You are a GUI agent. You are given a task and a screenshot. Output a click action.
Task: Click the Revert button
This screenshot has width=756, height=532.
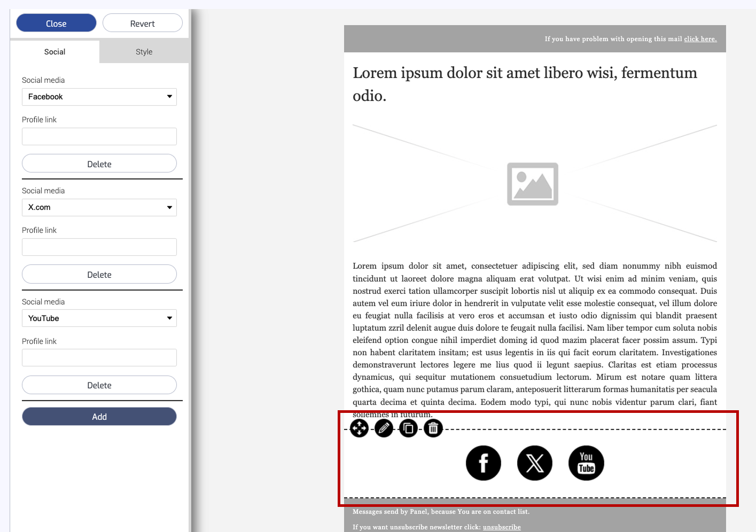143,24
